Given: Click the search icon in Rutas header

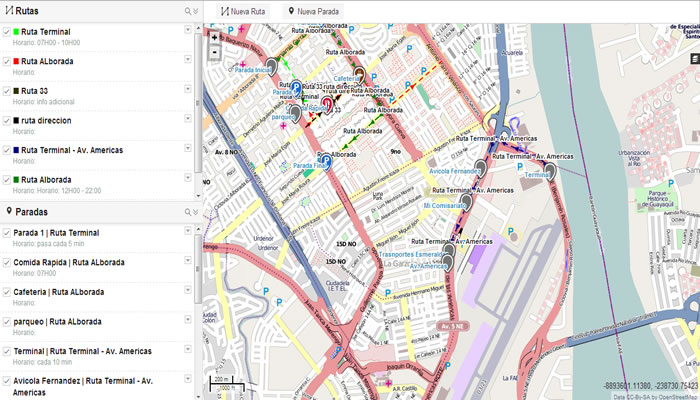Looking at the screenshot, I should point(188,11).
